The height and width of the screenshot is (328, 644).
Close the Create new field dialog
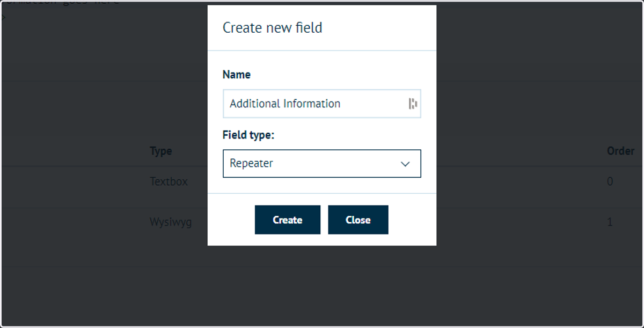(358, 220)
